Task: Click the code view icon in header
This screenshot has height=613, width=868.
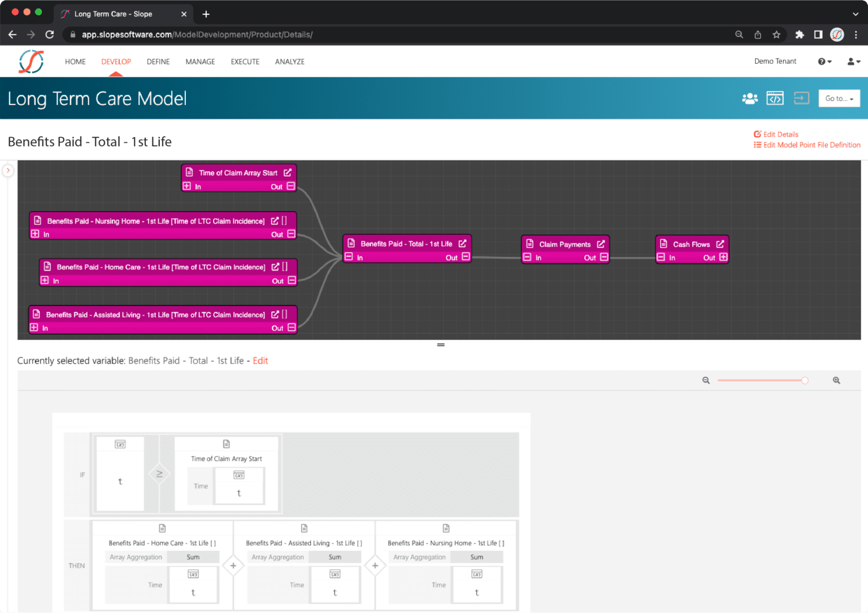Action: (x=775, y=98)
